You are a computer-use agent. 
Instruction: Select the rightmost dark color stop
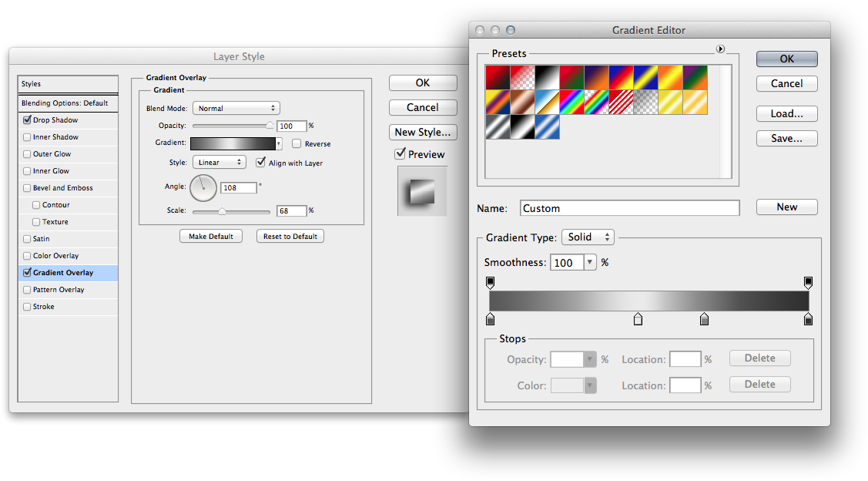(808, 319)
